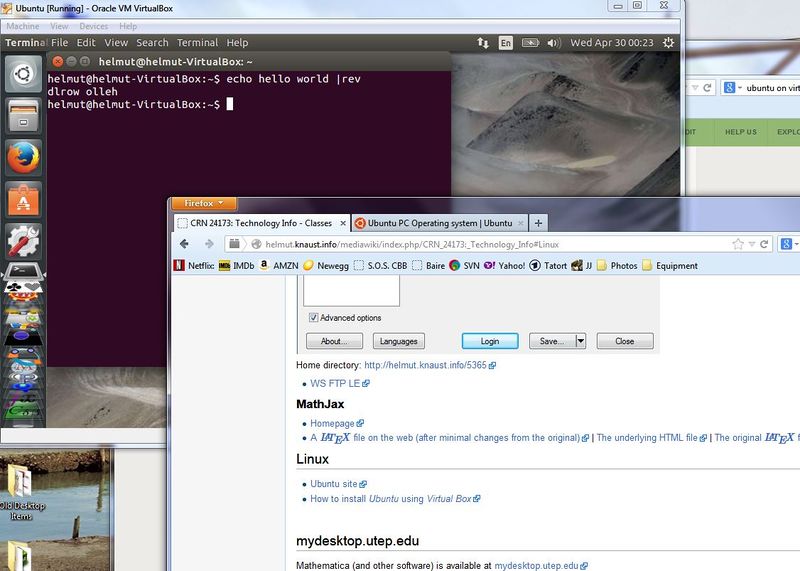Open the Ubuntu site link

tap(338, 484)
